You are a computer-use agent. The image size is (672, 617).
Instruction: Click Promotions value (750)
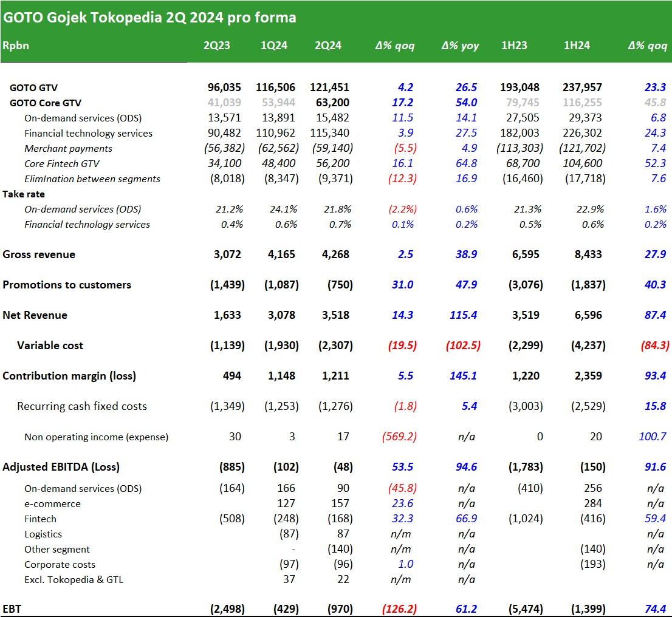(340, 285)
